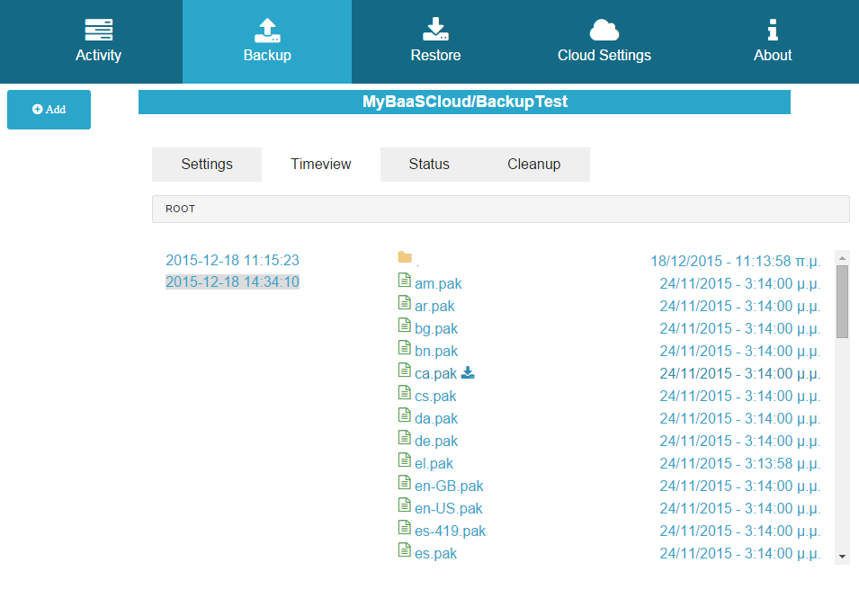
Task: Click the Add button
Action: pos(49,109)
